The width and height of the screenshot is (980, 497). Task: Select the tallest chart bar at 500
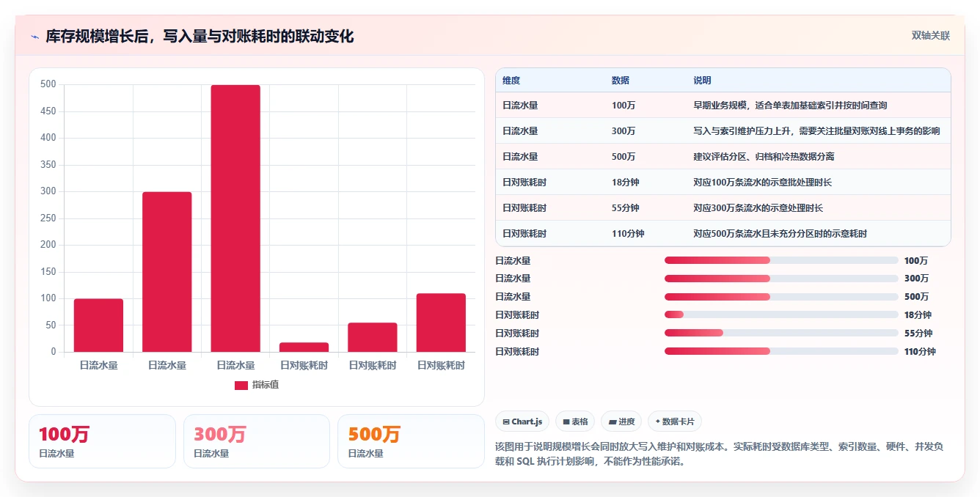click(235, 218)
